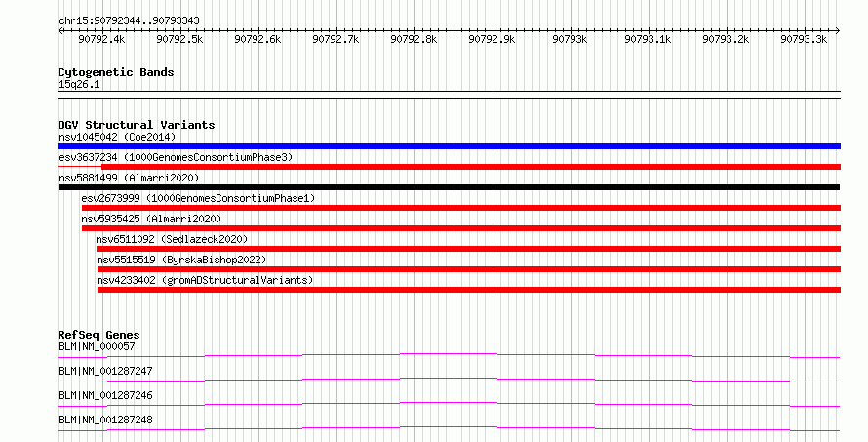868x442 pixels.
Task: Click the 90793.2k ruler tick label
Action: [727, 39]
